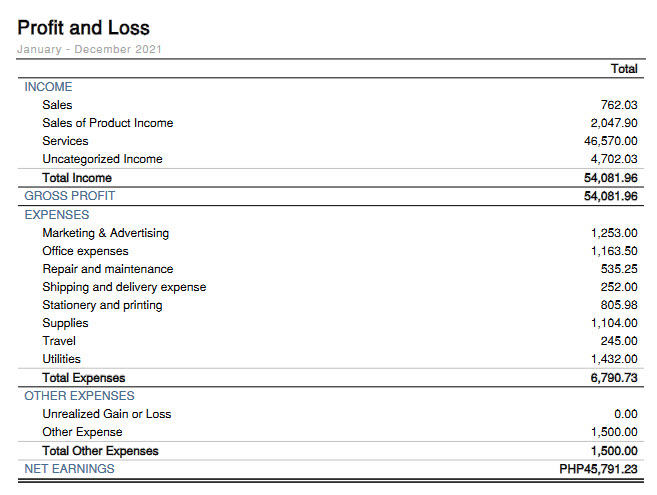Click the Total Income row label
The image size is (657, 495).
77,178
